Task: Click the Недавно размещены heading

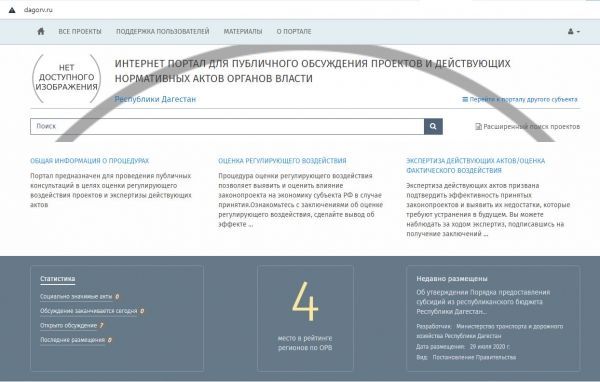Action: coord(452,279)
